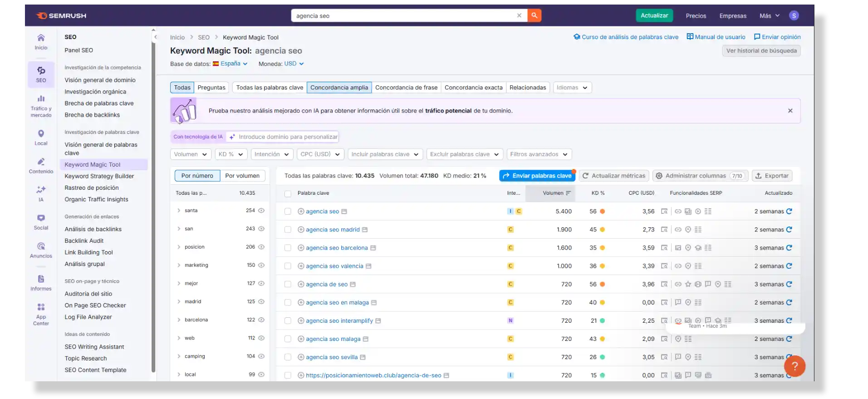Open the Volumen filter dropdown
This screenshot has width=868, height=399.
[x=190, y=154]
